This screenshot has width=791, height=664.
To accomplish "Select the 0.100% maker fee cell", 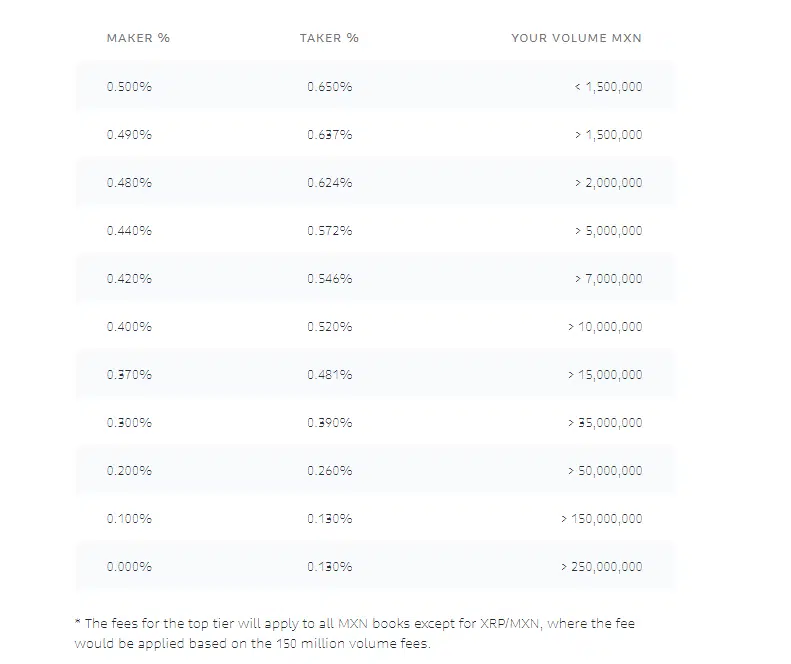I will coord(129,519).
